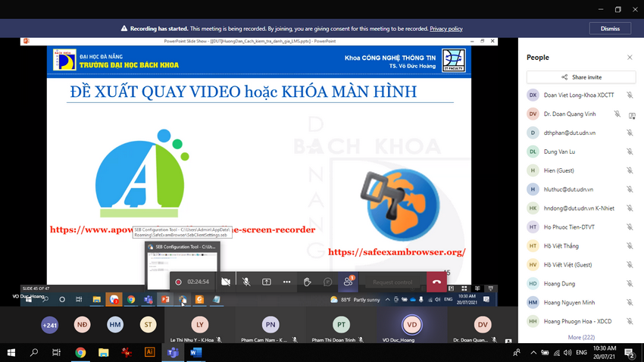Unmute the microphone in meeting toolbar
Viewport: 644px width, 362px height.
point(246,282)
